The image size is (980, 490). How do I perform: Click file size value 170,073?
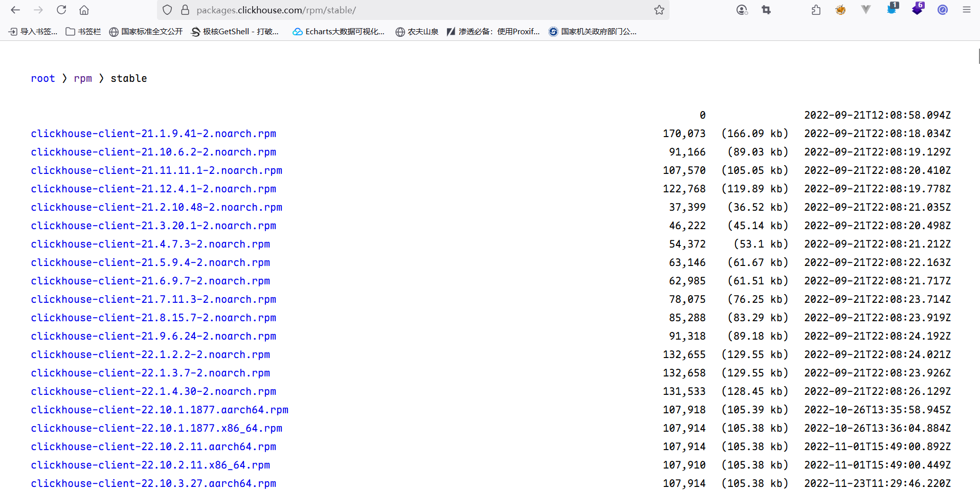684,133
